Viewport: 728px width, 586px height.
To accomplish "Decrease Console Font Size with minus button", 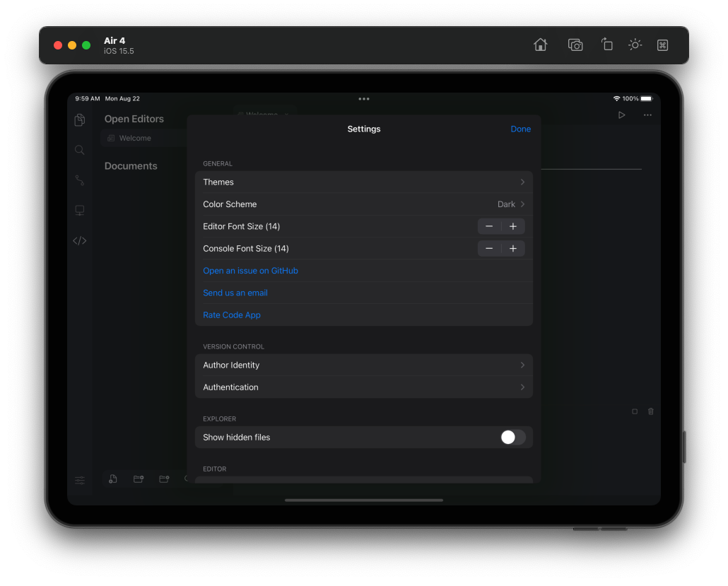I will (x=489, y=248).
